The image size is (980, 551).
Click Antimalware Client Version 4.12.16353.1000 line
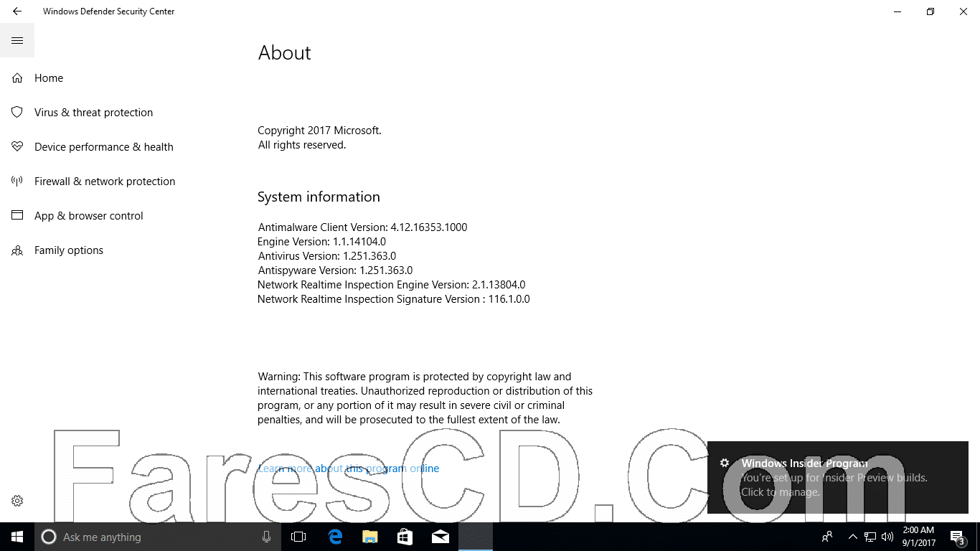(362, 227)
